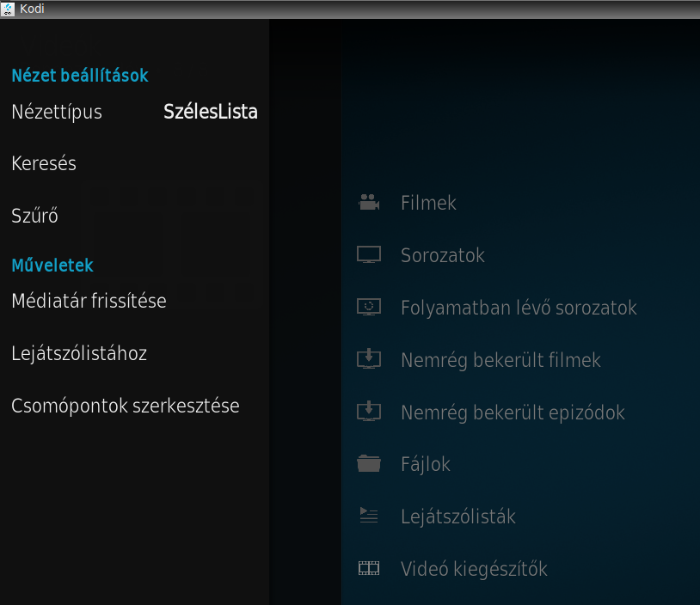Open the Videó kiegészítők entry
Screen dimensions: 700x605
coord(520,568)
